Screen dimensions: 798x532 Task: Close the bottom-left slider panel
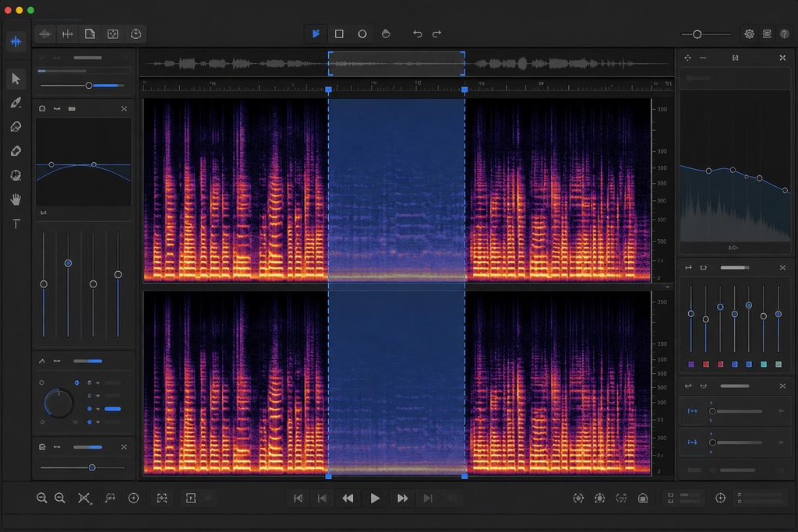[x=124, y=447]
